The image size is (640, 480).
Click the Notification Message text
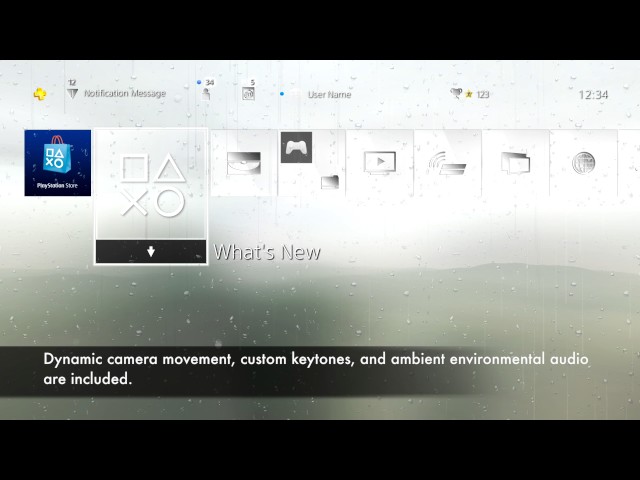pyautogui.click(x=125, y=93)
